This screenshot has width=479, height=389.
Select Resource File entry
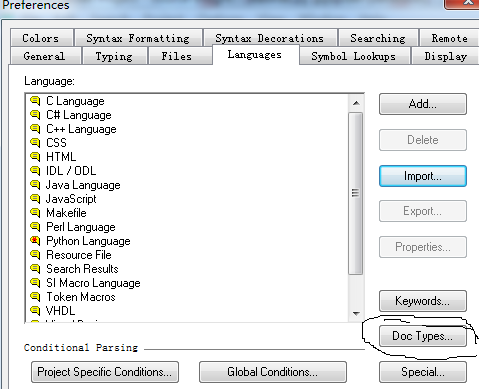[x=79, y=255]
